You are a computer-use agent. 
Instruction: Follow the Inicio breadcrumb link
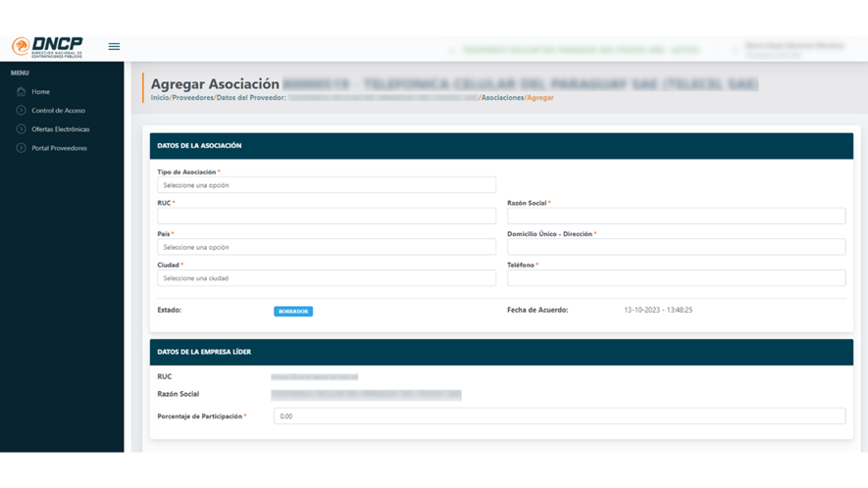(160, 98)
